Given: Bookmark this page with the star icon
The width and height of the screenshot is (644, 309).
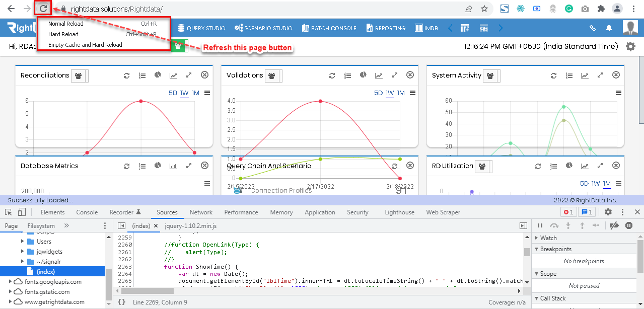Looking at the screenshot, I should point(484,9).
